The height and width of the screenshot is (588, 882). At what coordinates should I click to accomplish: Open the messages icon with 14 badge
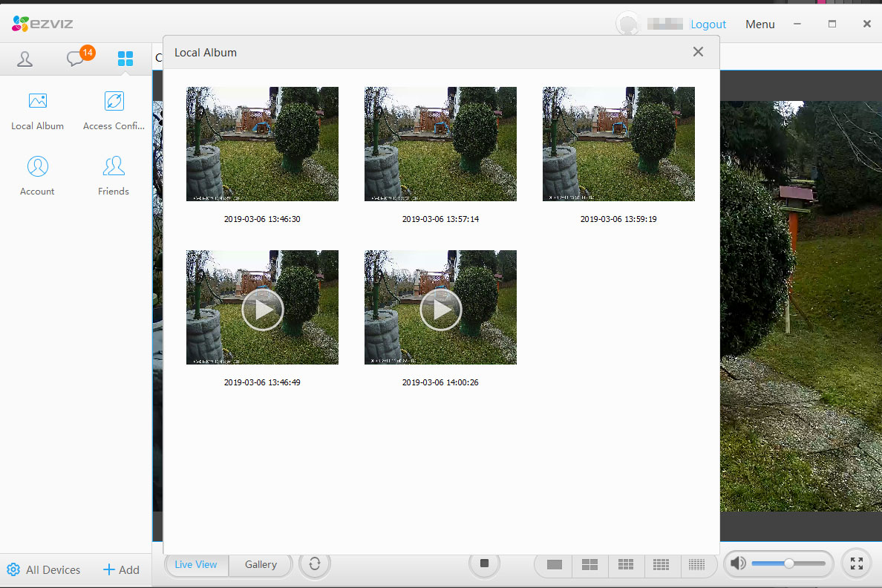(x=76, y=59)
